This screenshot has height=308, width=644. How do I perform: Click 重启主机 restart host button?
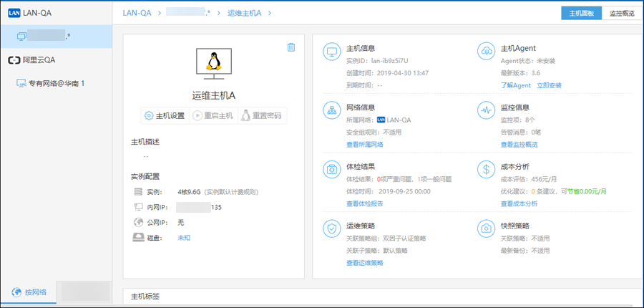[x=213, y=115]
